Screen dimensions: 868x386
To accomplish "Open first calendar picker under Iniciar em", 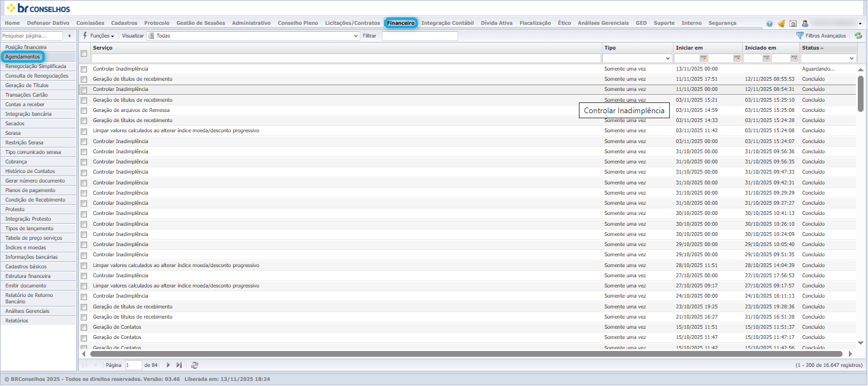I will coord(703,58).
